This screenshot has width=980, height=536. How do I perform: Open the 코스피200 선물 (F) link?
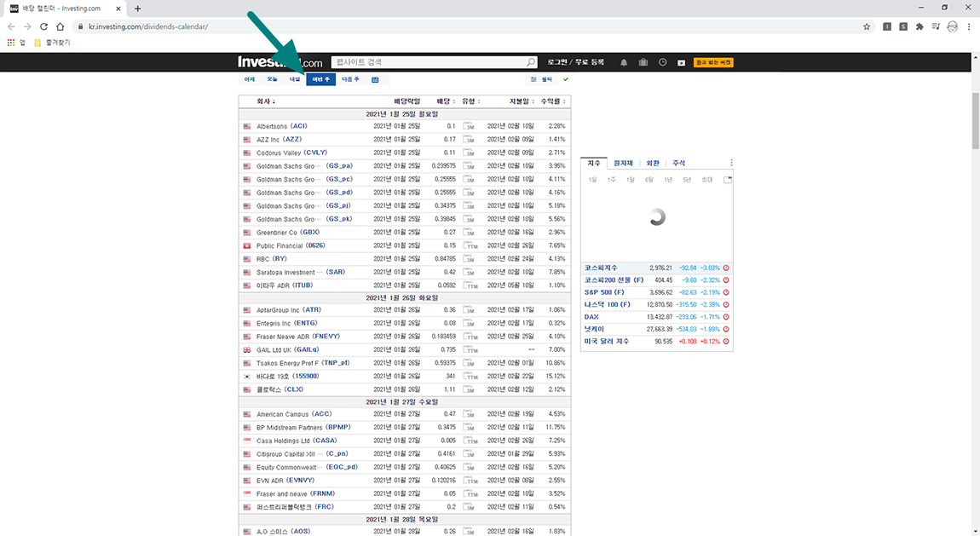click(614, 280)
